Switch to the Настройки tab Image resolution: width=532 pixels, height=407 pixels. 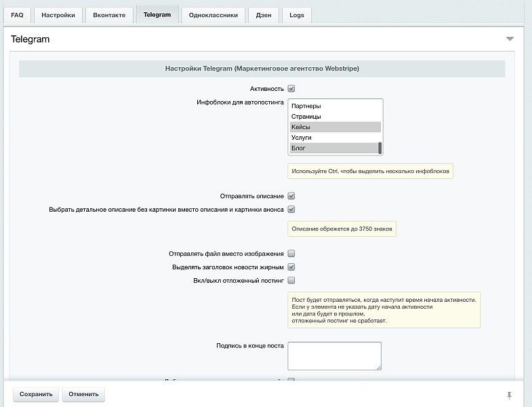click(58, 15)
